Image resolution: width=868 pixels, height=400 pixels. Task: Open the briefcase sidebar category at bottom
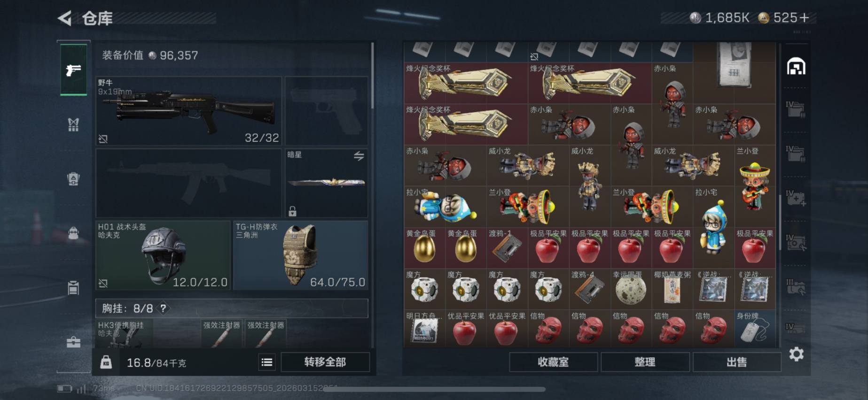point(73,342)
